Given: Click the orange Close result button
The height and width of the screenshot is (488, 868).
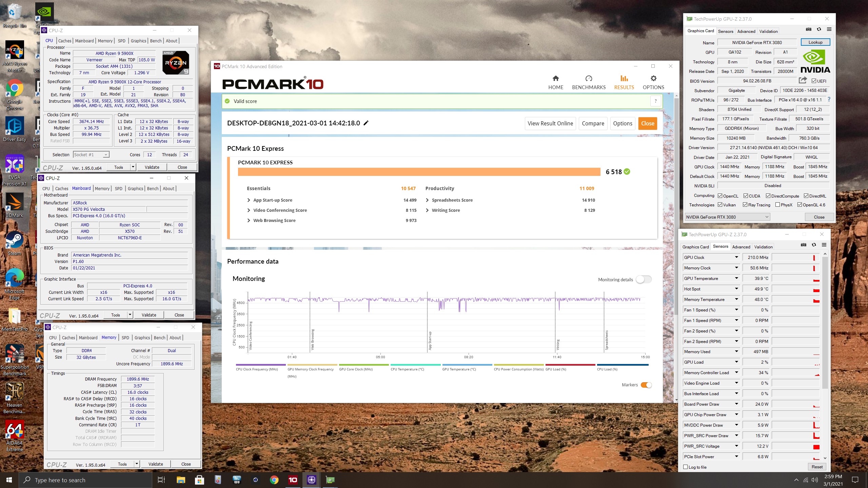Looking at the screenshot, I should pyautogui.click(x=648, y=123).
